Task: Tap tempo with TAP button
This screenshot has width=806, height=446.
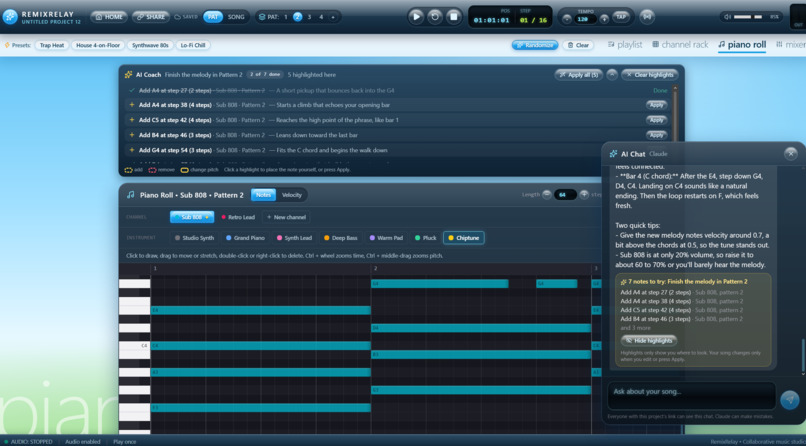Action: 621,17
